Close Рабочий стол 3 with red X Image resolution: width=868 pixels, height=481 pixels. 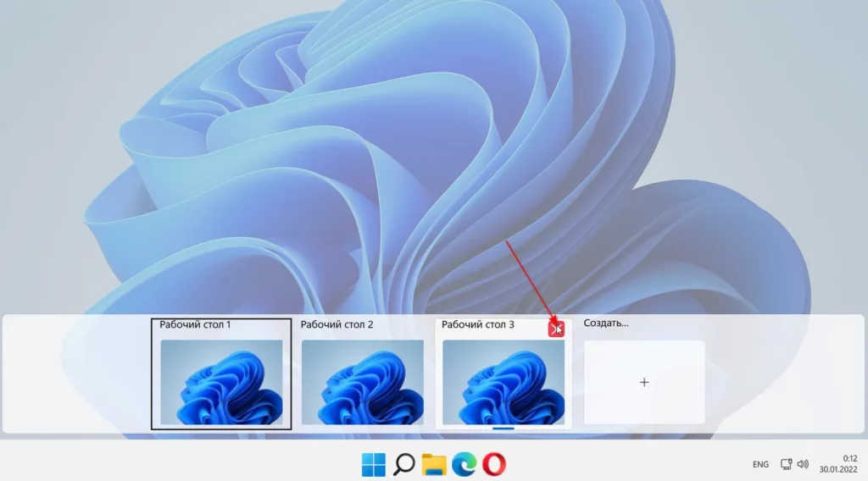[556, 329]
